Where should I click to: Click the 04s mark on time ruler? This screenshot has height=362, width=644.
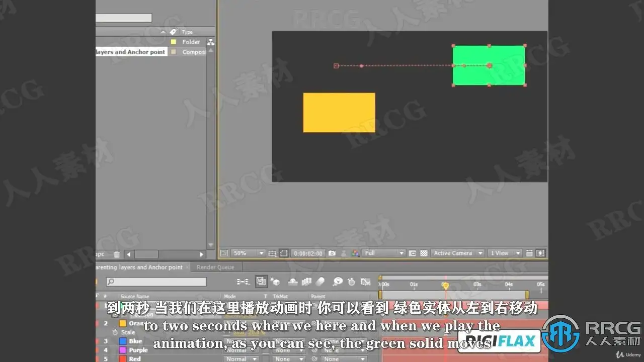509,285
